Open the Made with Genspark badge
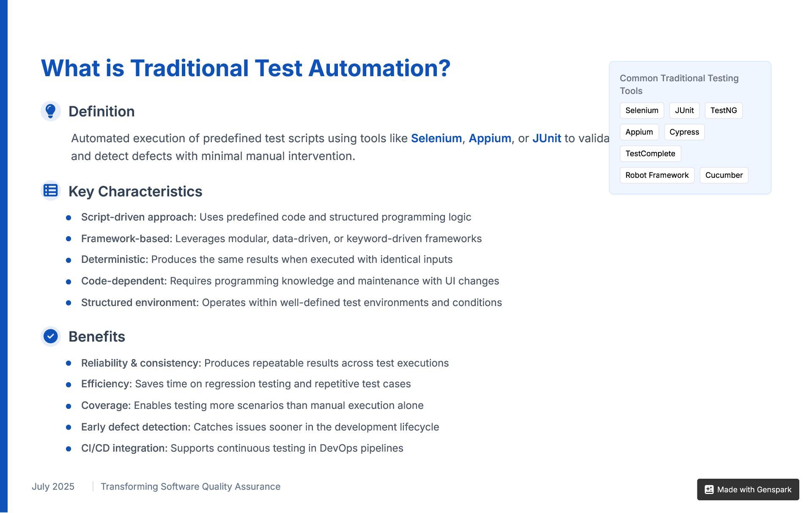This screenshot has height=513, width=812. 748,490
